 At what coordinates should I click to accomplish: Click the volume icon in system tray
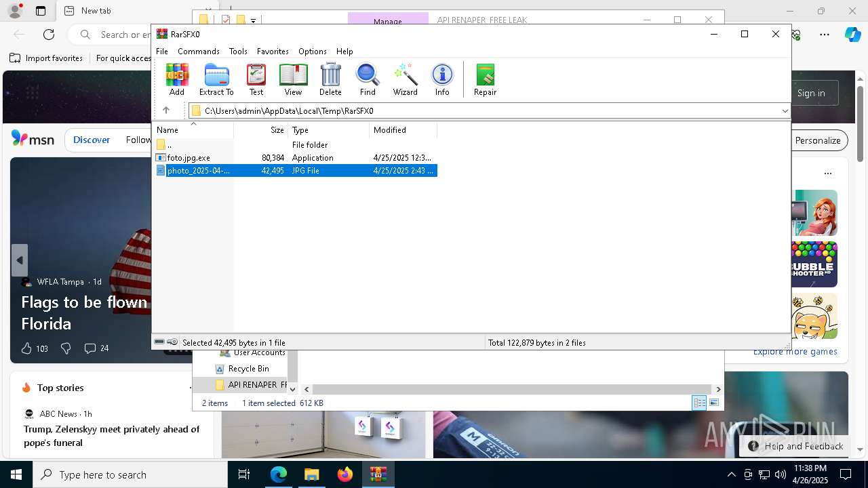pyautogui.click(x=780, y=474)
